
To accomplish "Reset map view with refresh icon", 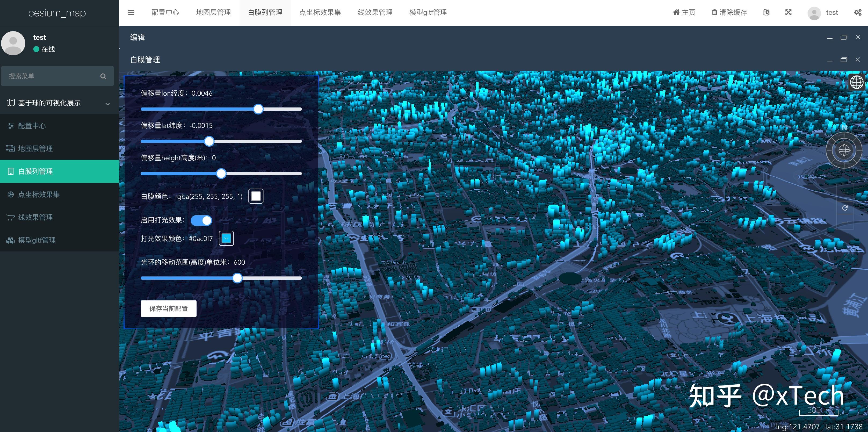I will pyautogui.click(x=845, y=208).
